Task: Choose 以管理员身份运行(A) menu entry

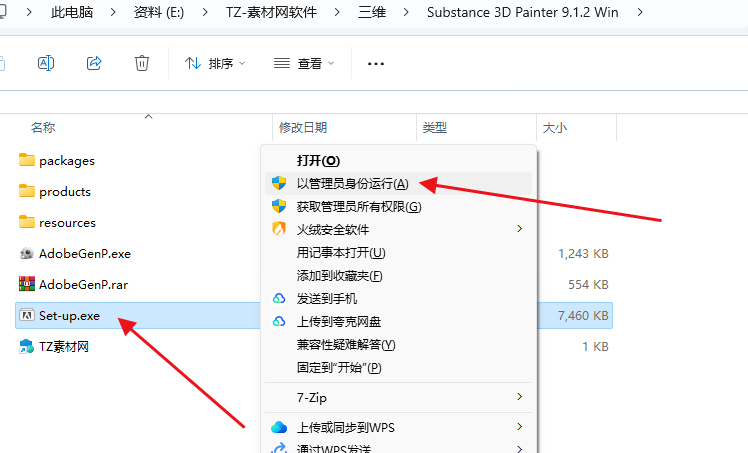Action: [x=398, y=183]
